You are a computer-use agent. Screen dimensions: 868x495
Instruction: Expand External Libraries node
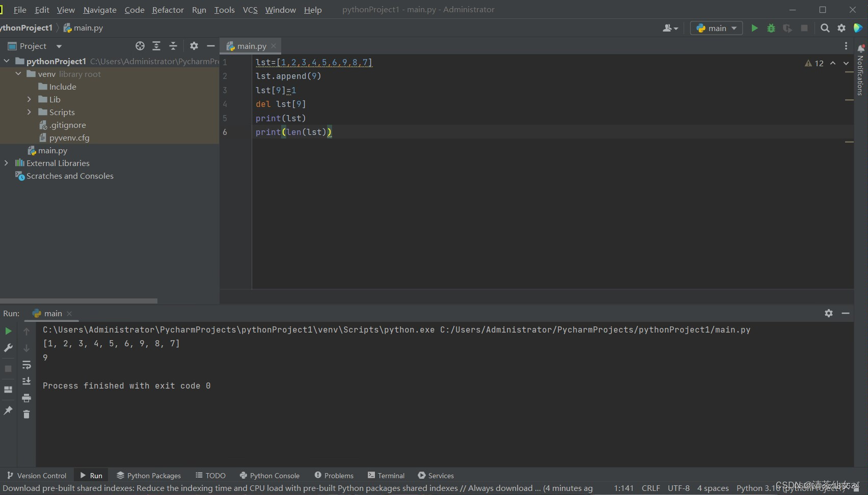click(x=6, y=163)
